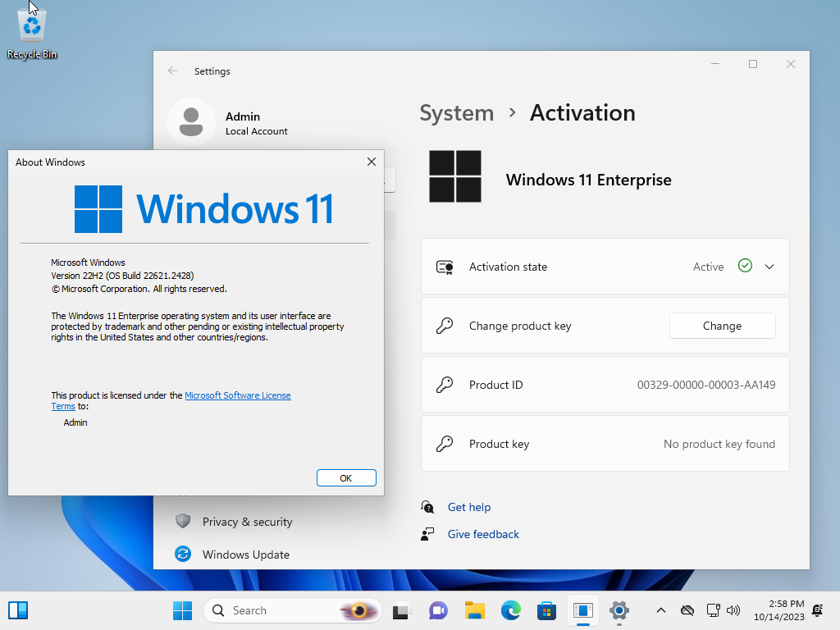Click the volume speaker tray icon
840x630 pixels.
(x=733, y=610)
